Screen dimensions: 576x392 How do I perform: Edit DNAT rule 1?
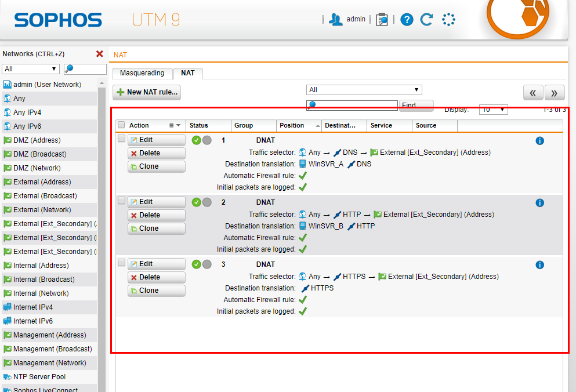pyautogui.click(x=157, y=140)
